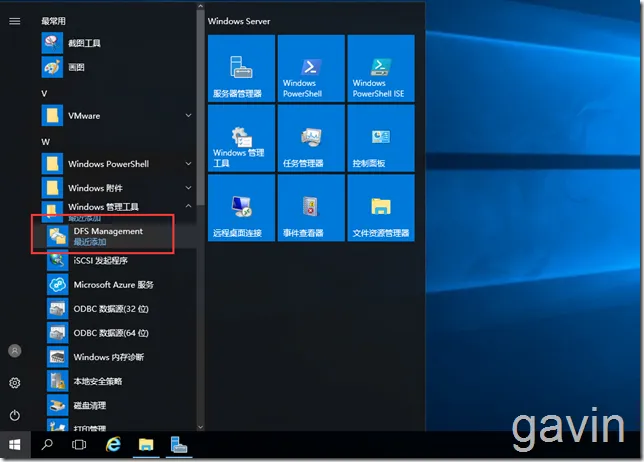Open the Control Panel tile
This screenshot has width=644, height=462.
381,138
